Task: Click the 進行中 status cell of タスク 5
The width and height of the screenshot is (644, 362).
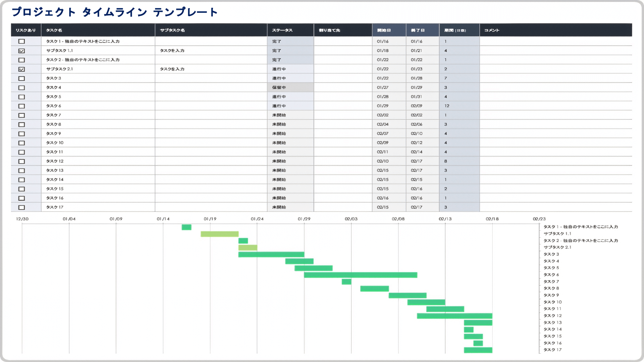Action: click(x=290, y=97)
